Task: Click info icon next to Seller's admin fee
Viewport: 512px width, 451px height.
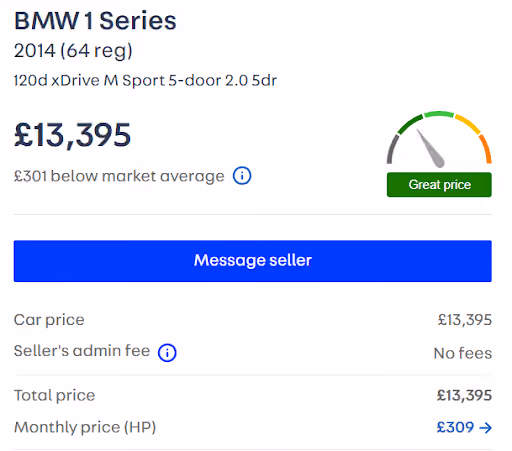Action: pyautogui.click(x=167, y=353)
